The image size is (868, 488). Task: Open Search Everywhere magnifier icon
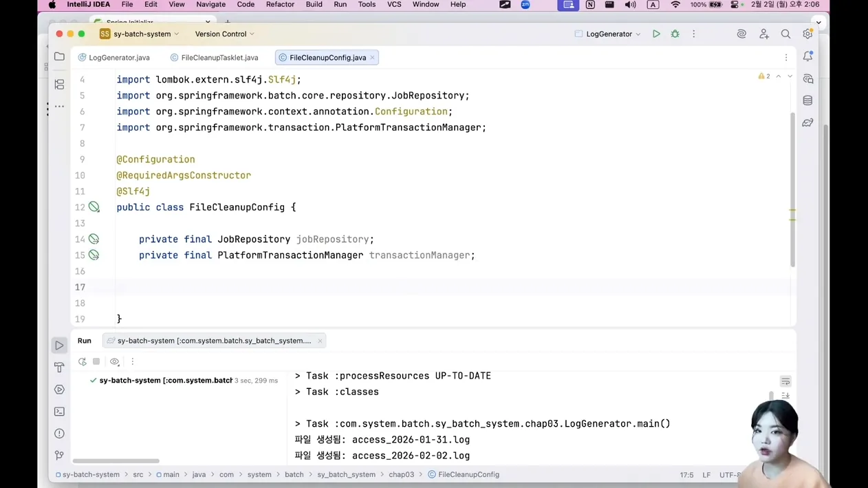785,34
